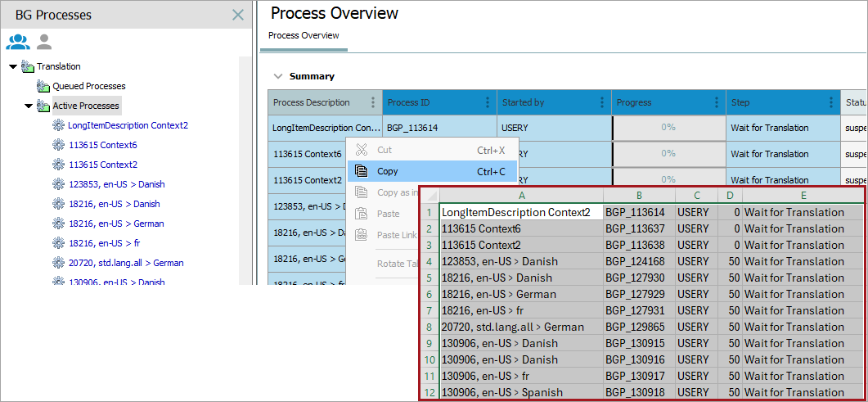Viewport: 868px width, 402px height.
Task: Select the all-users group icon
Action: [18, 42]
